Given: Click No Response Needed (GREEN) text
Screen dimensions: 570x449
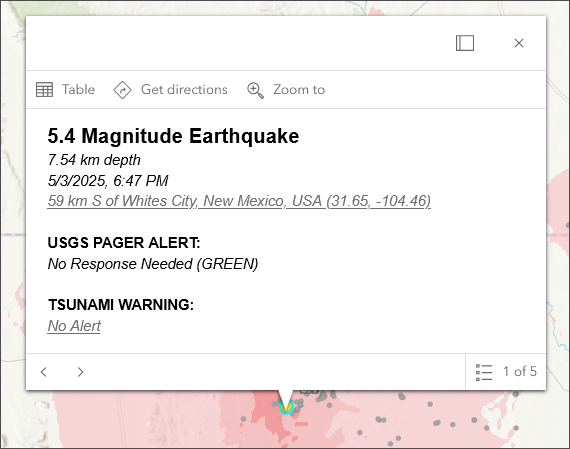Looking at the screenshot, I should (x=153, y=264).
